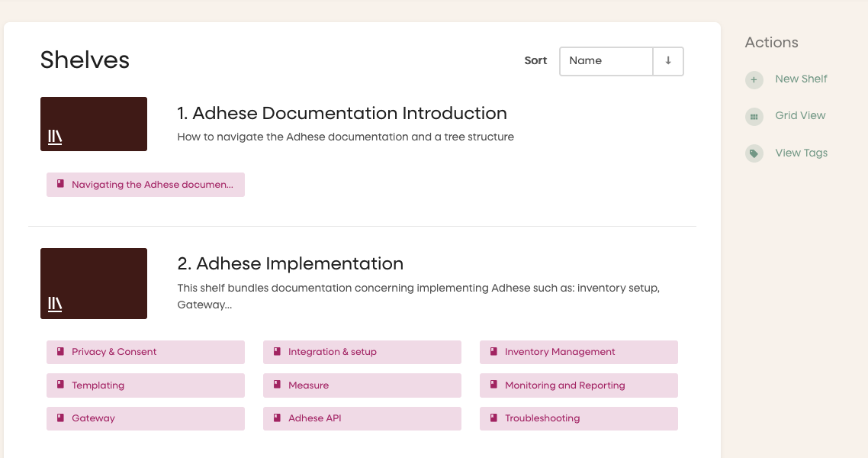Open the Privacy & Consent book

tap(114, 352)
